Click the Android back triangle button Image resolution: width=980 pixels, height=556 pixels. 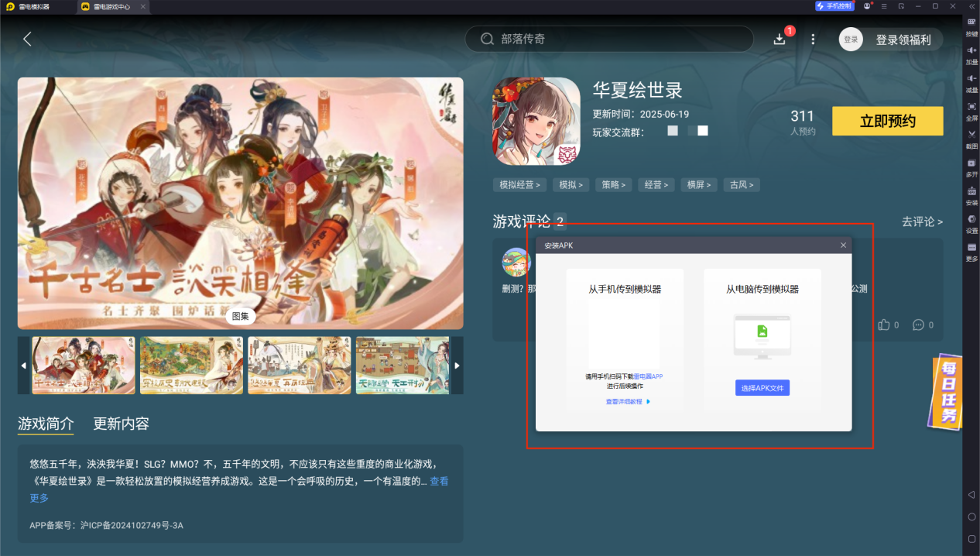(x=971, y=494)
